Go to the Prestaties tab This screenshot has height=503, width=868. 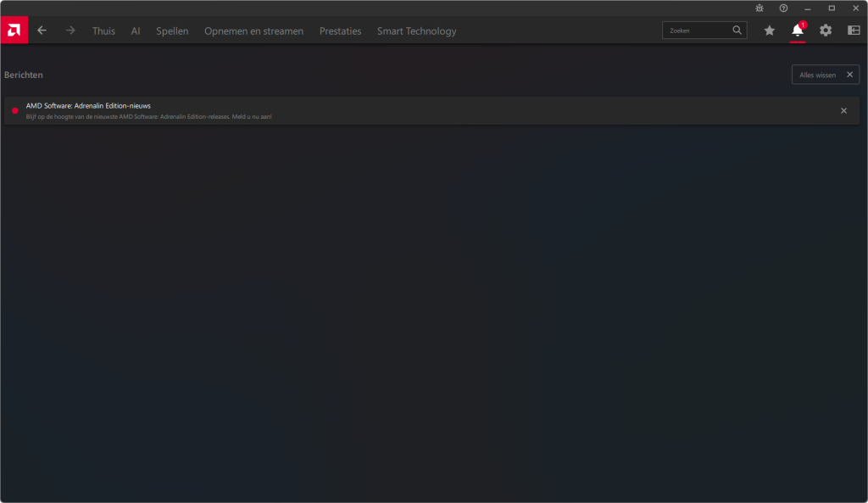[340, 31]
